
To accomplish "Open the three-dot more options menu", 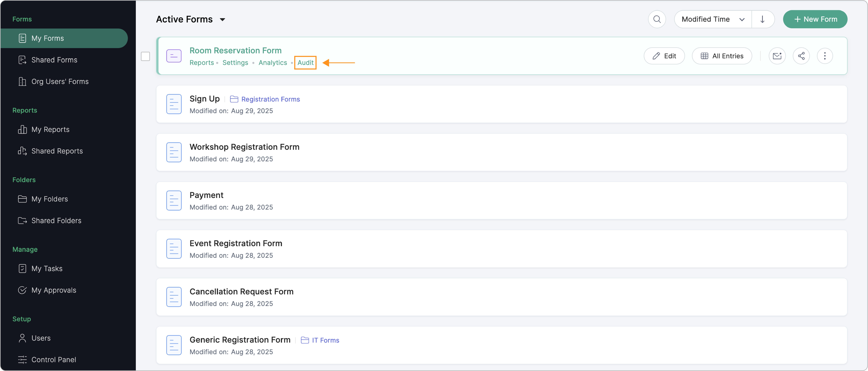I will [x=825, y=56].
